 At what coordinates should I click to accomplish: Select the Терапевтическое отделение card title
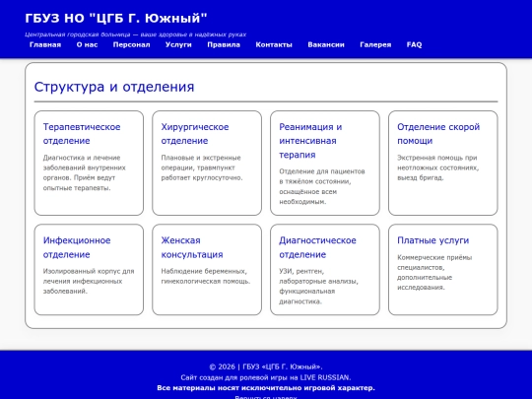click(x=82, y=134)
